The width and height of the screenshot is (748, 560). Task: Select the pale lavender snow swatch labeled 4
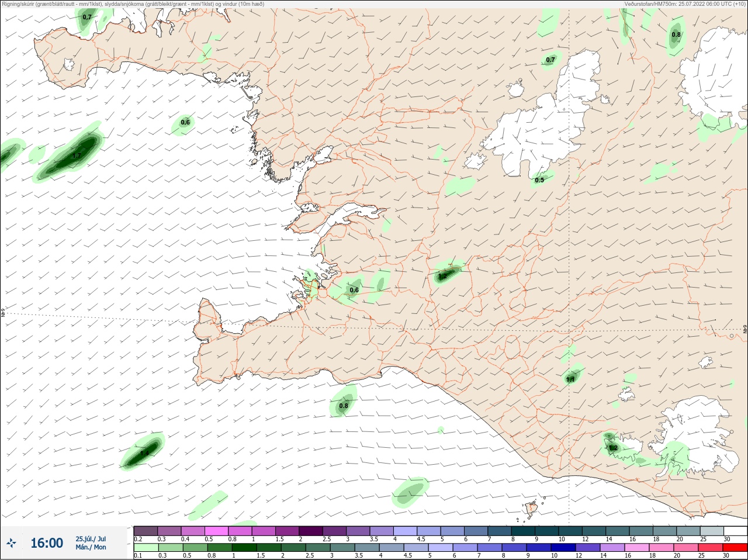(x=405, y=531)
